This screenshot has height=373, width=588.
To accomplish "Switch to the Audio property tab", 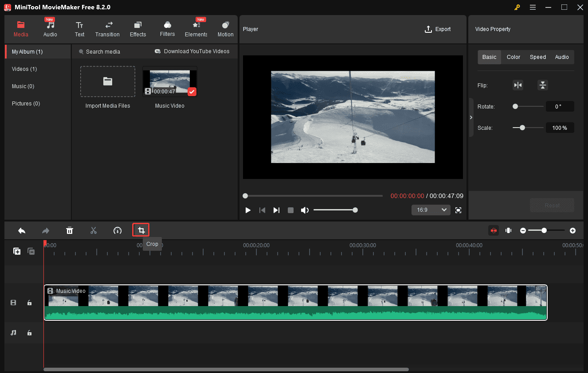I will (x=562, y=57).
